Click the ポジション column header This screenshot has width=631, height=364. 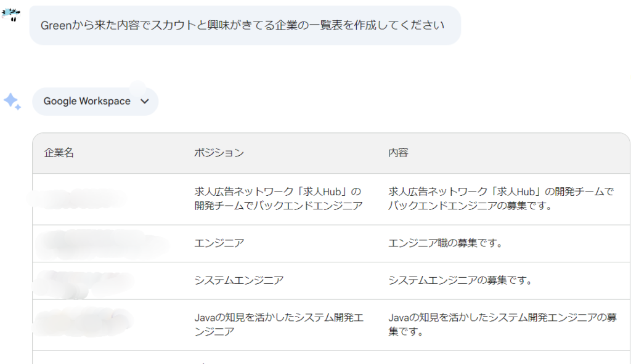219,153
